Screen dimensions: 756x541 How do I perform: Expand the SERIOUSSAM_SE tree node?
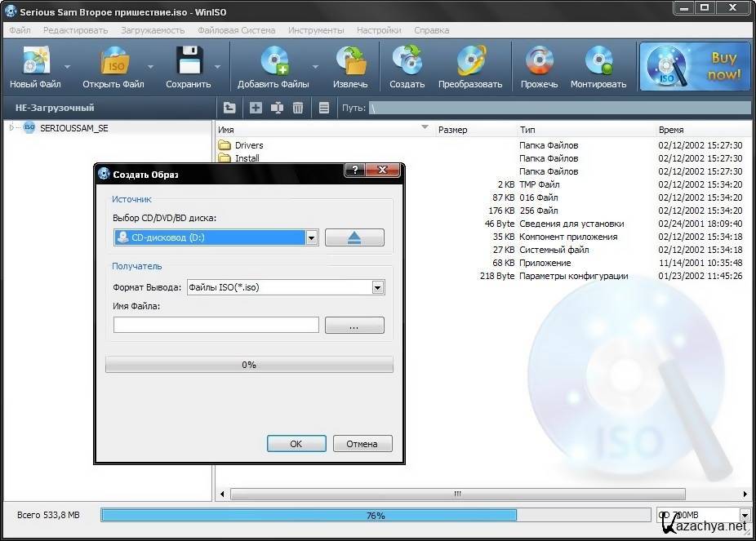pos(11,128)
